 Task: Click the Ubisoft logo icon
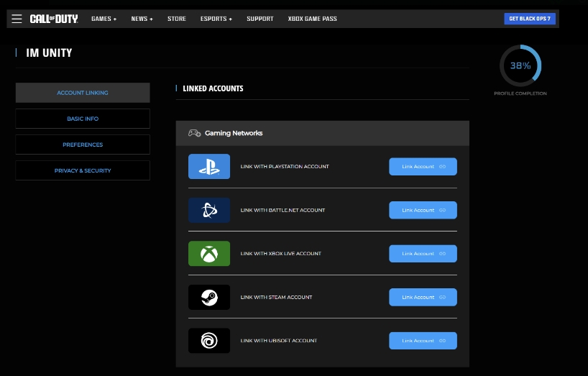[x=209, y=341]
